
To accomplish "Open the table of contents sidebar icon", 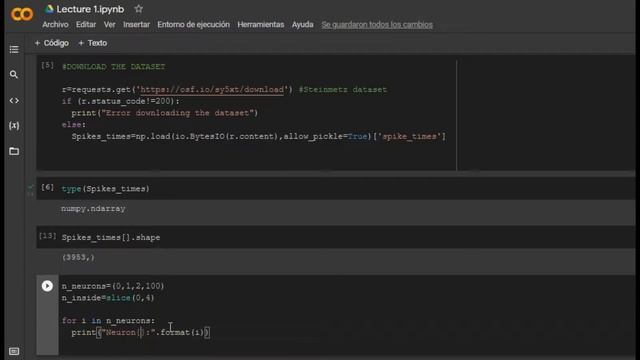I will click(x=14, y=49).
